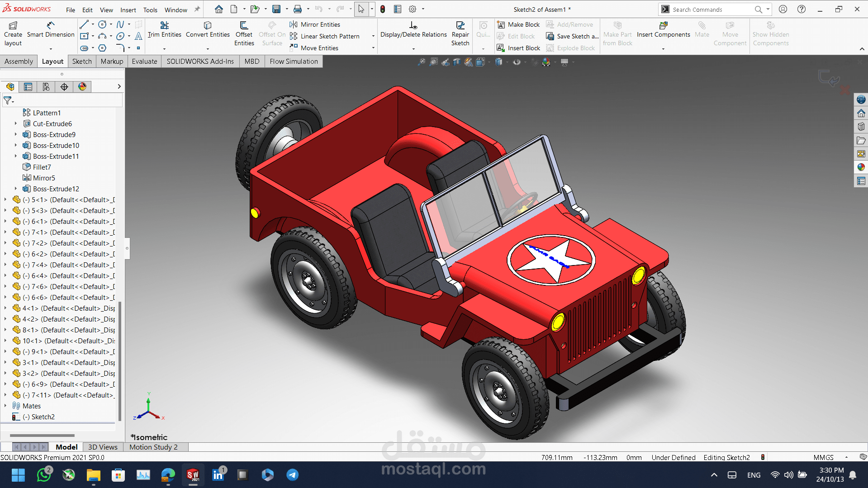Viewport: 868px width, 488px height.
Task: Open the ConfigurationManager tab icon
Action: pos(46,87)
